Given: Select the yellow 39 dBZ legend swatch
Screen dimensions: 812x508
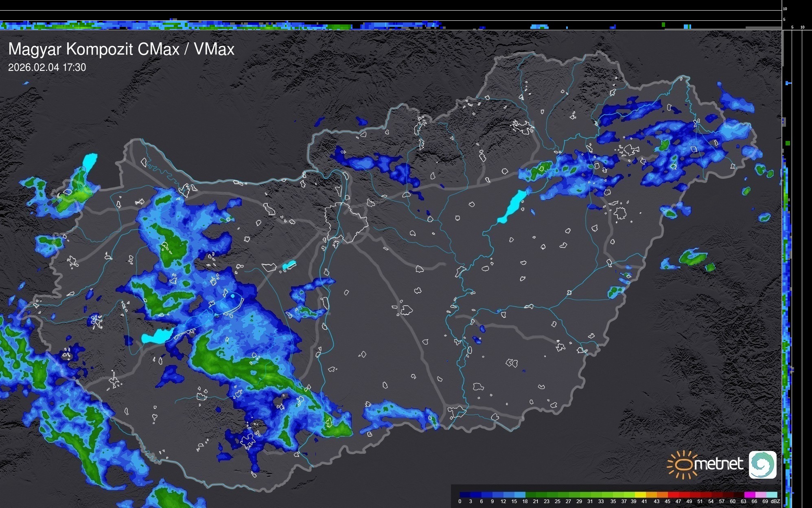Looking at the screenshot, I should [640, 495].
